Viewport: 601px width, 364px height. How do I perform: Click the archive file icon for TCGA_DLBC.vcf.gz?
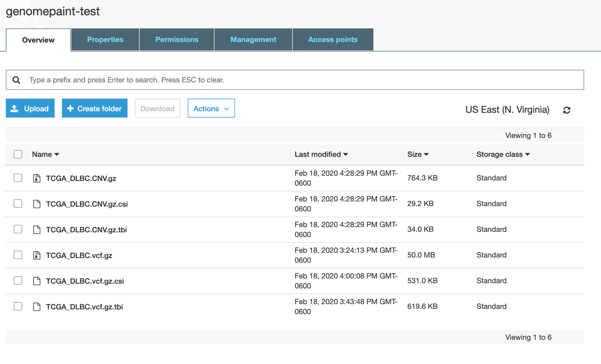(37, 255)
